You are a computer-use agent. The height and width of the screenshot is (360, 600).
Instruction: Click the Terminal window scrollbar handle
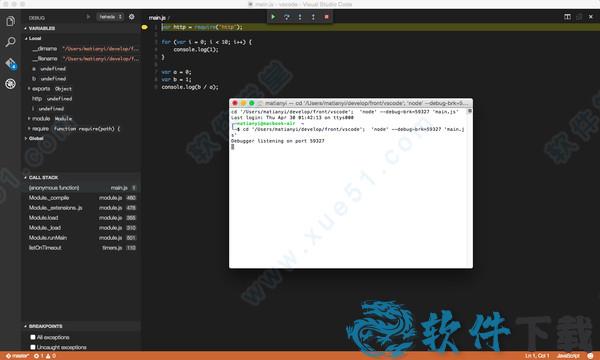(x=470, y=111)
